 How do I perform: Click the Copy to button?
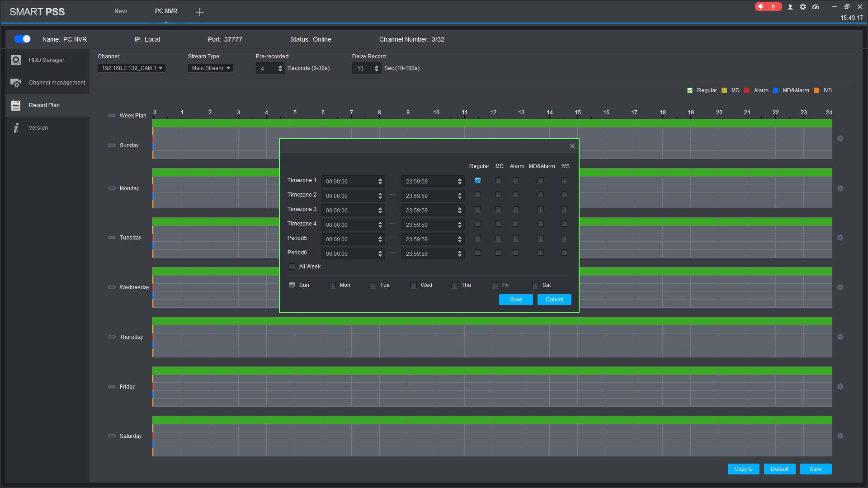pyautogui.click(x=743, y=469)
